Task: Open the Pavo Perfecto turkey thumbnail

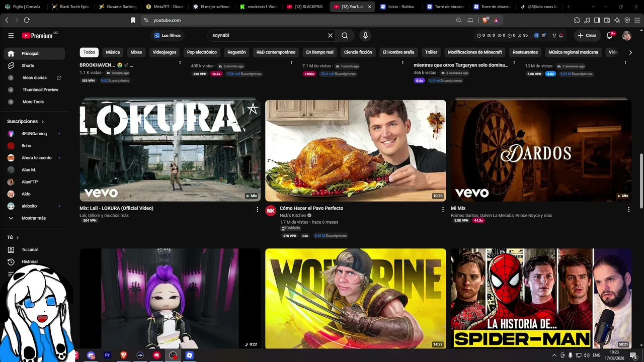Action: tap(356, 150)
